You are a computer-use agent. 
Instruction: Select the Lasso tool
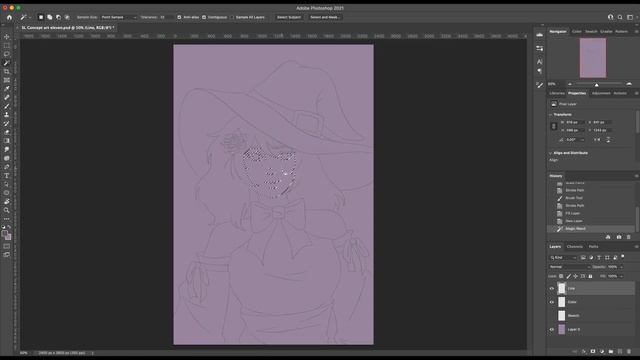click(7, 54)
